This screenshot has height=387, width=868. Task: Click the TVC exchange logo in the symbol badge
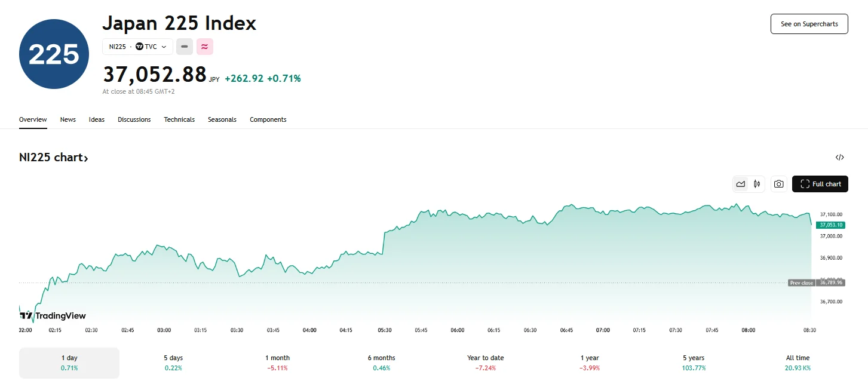[139, 47]
